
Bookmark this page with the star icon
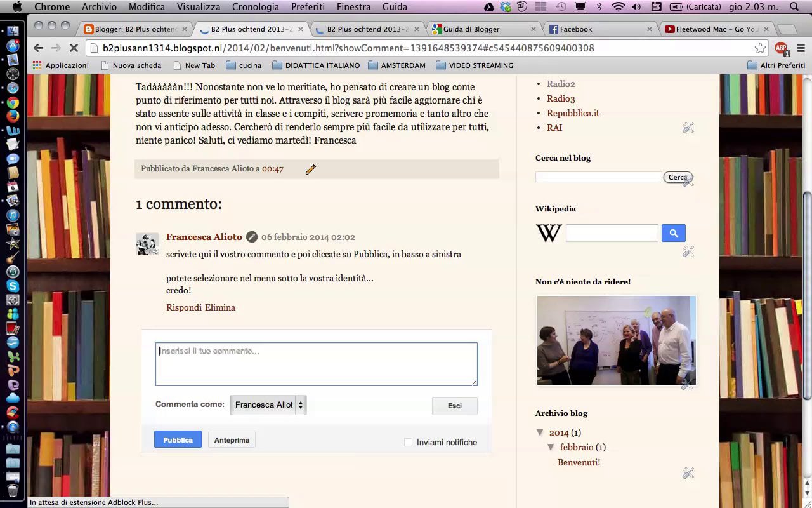(x=760, y=48)
